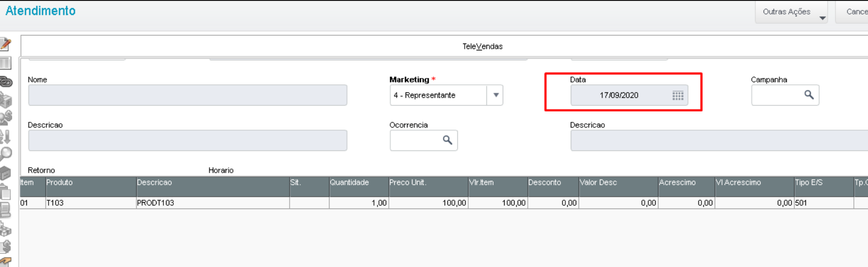Screen dimensions: 868x267
Task: Click the Campanha input field
Action: (785, 95)
